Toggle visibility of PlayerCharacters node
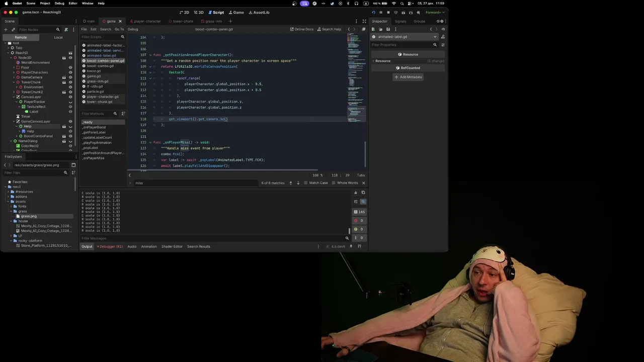 point(70,72)
